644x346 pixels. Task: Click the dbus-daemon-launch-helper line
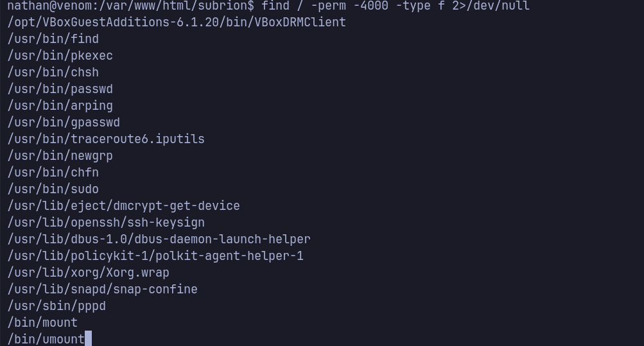pyautogui.click(x=159, y=239)
